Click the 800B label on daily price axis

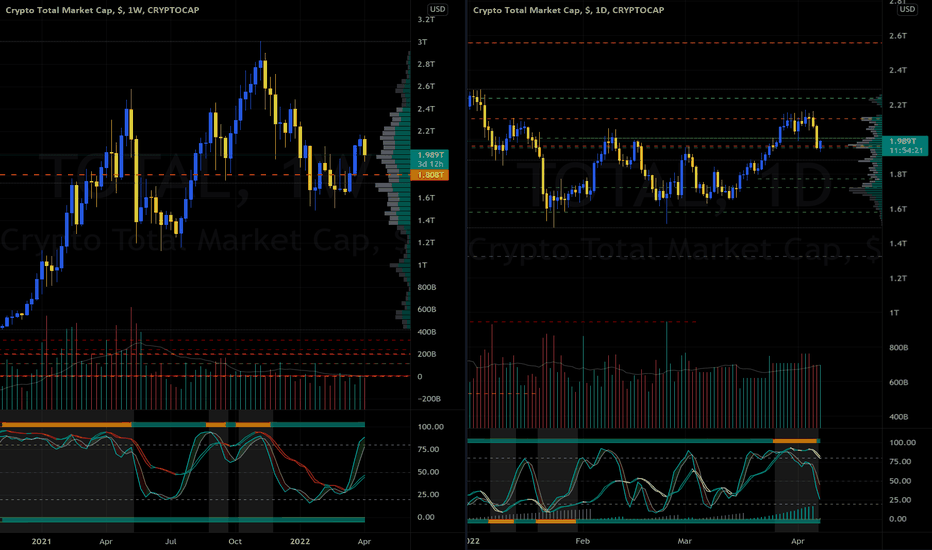898,347
